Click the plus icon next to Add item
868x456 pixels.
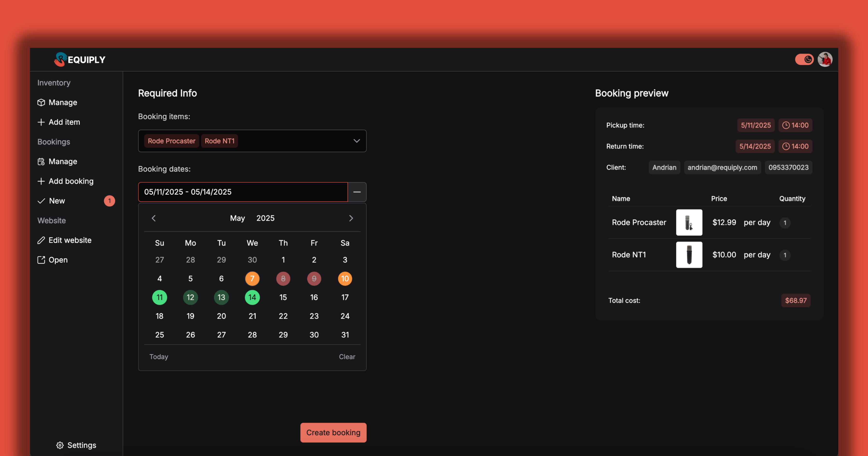41,122
